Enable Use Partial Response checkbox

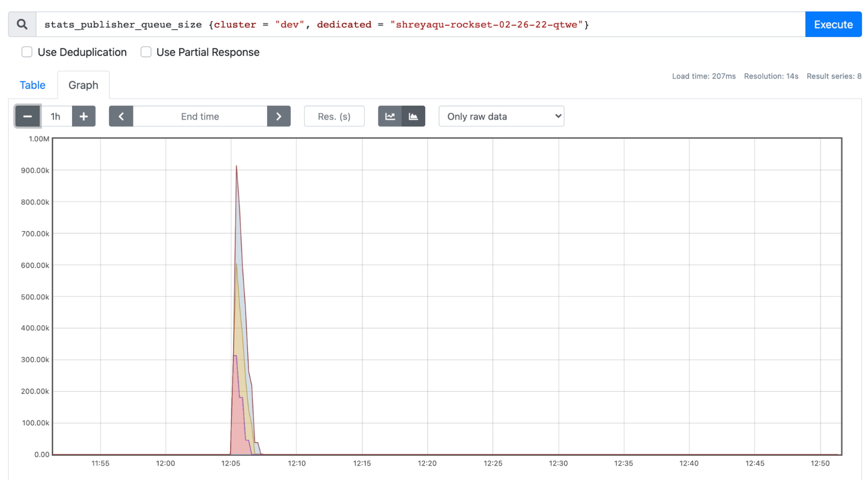pyautogui.click(x=146, y=52)
